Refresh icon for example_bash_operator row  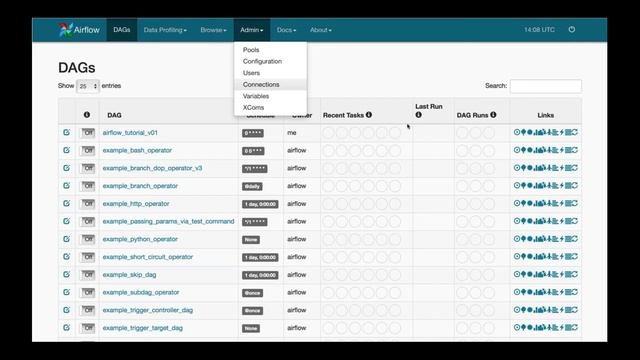575,150
